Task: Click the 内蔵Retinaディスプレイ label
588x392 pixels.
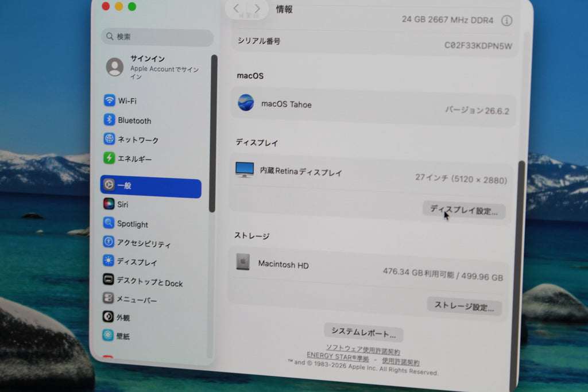Action: [x=301, y=172]
